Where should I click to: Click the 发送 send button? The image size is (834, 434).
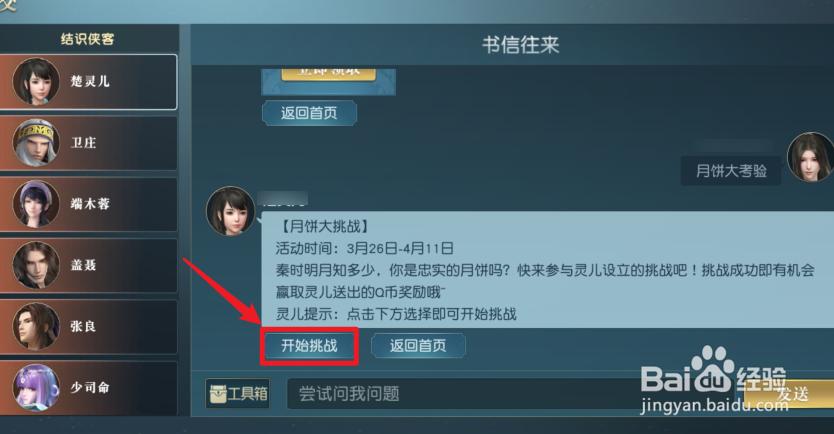tap(791, 395)
